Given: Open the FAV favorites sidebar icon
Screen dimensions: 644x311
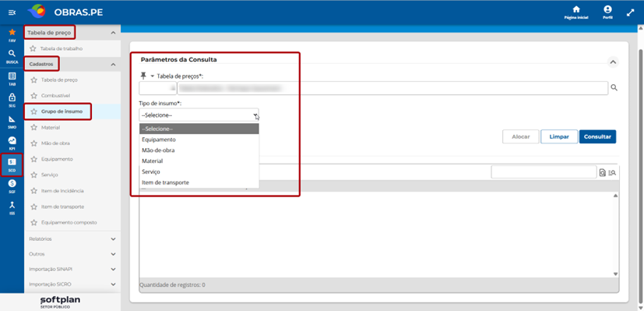Looking at the screenshot, I should point(12,35).
